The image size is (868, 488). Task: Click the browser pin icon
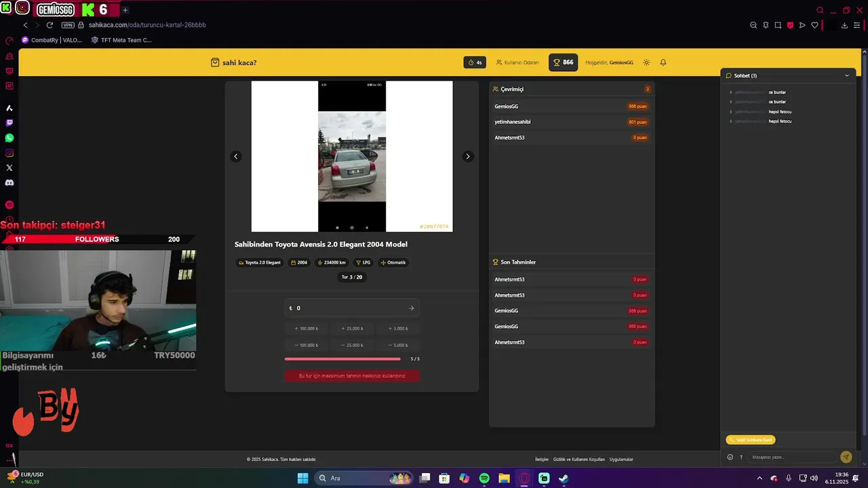click(x=766, y=25)
